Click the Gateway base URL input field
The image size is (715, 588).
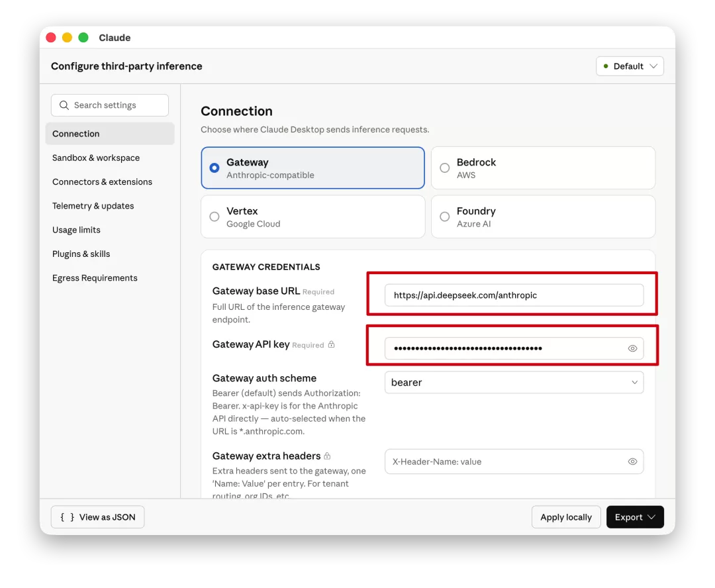point(514,295)
